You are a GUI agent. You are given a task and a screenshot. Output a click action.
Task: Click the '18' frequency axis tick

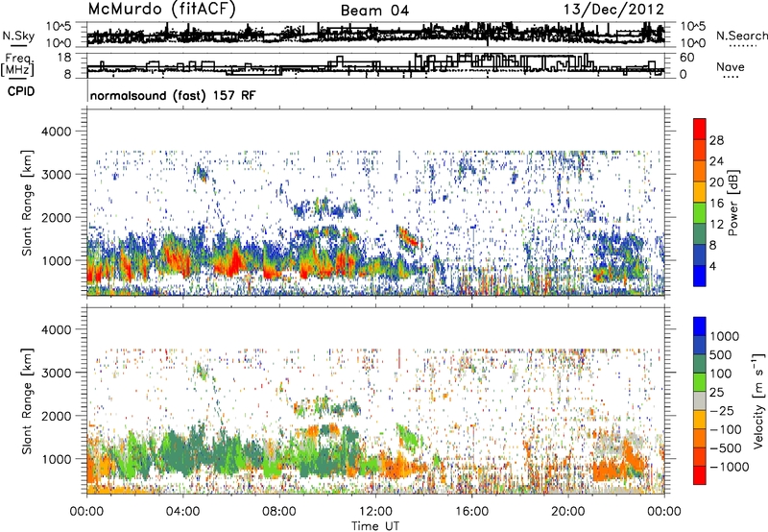(64, 57)
